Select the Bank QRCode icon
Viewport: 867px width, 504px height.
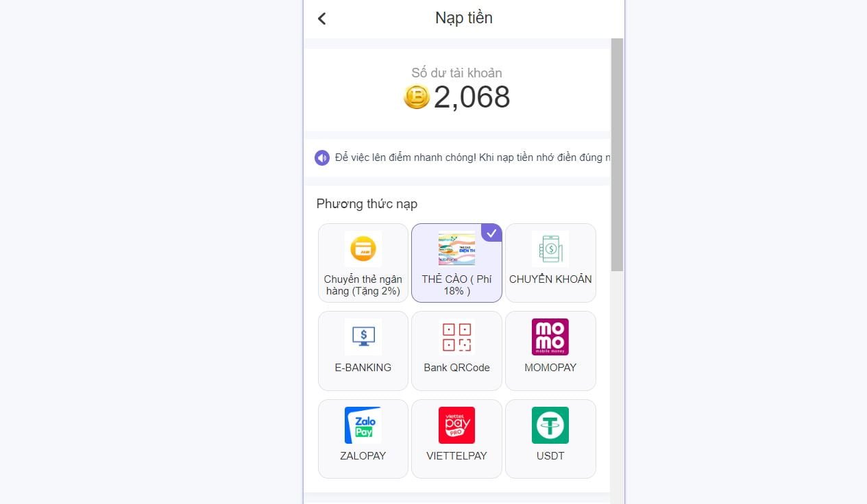tap(456, 337)
